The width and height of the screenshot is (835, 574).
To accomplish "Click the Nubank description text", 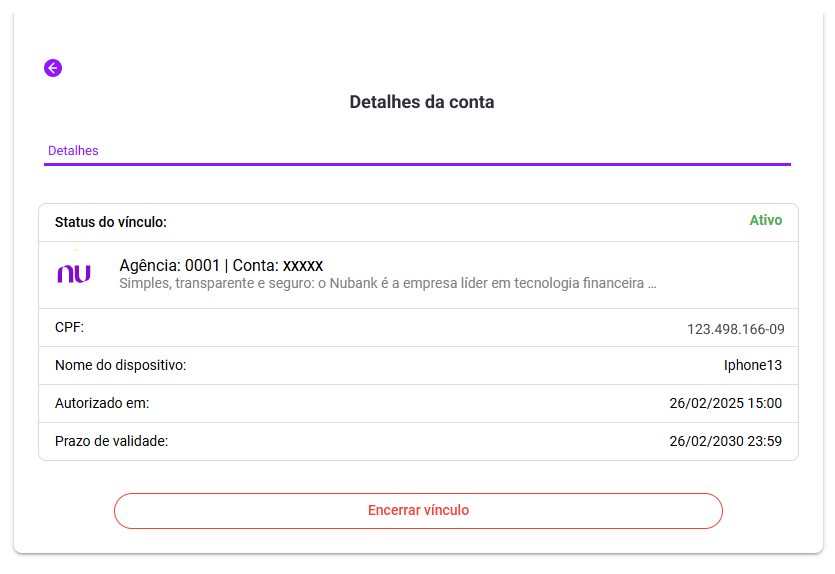I will (x=388, y=283).
